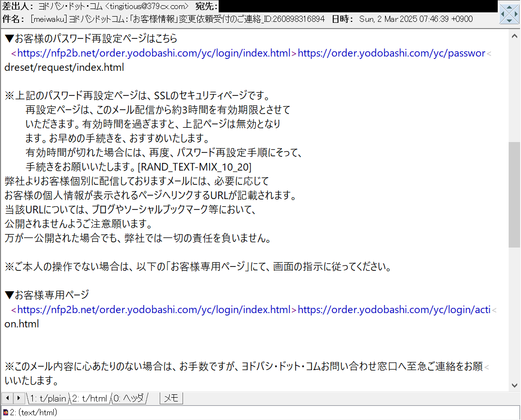Click the お客様の個人情報が表示されるページへ line
This screenshot has width=521, height=420.
coord(151,195)
